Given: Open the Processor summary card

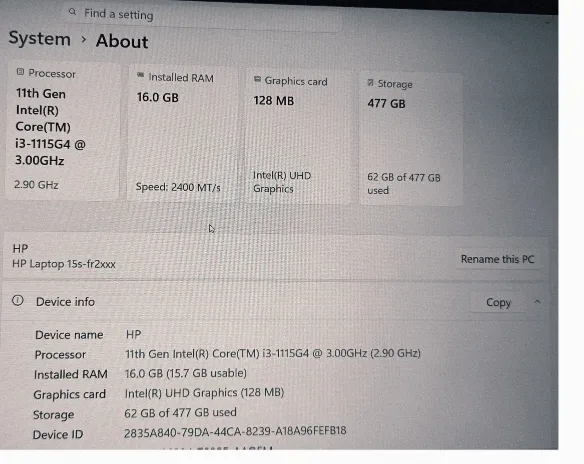Looking at the screenshot, I should pos(62,130).
